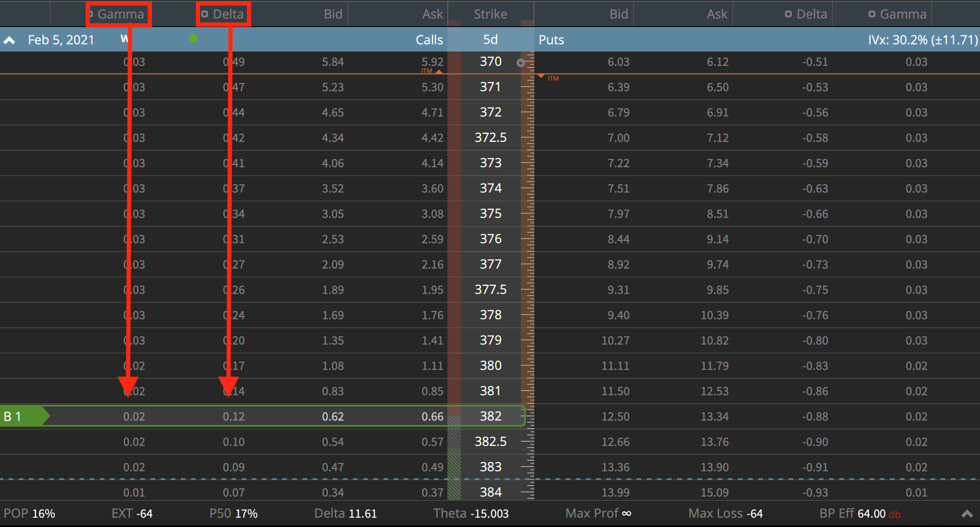Screen dimensions: 980x527
Task: Click put bid 7.00 at strike 372.5
Action: [619, 138]
